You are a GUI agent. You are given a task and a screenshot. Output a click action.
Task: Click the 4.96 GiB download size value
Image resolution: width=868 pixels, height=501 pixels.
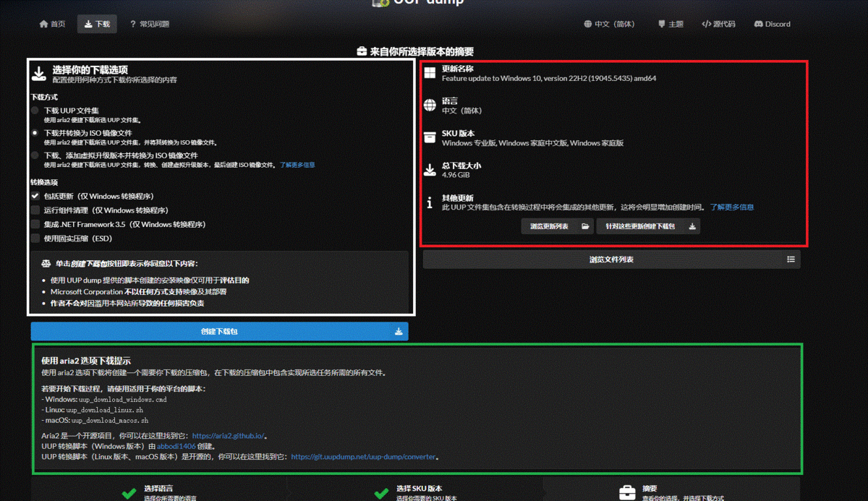[456, 175]
